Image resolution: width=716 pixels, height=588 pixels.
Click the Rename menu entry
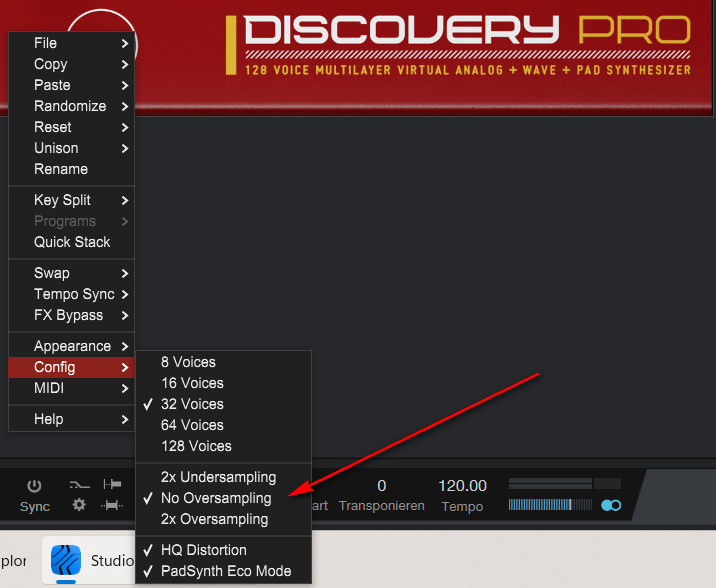pos(72,169)
